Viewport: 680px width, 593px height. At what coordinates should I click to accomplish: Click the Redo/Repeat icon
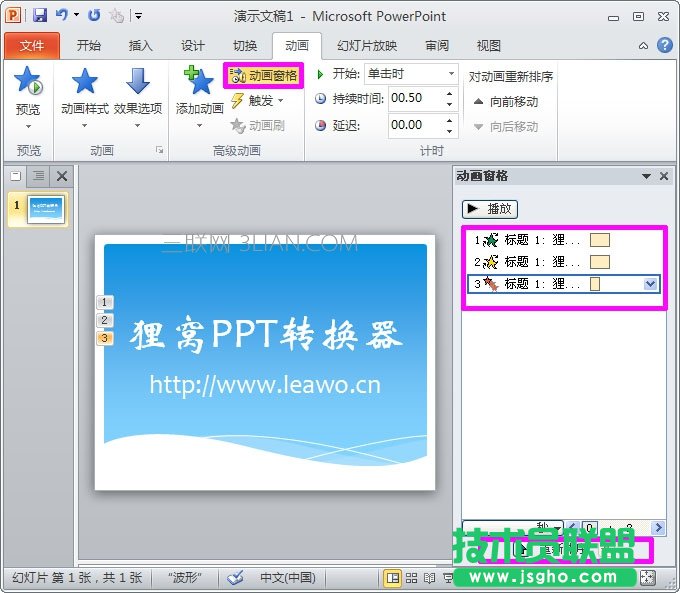tap(94, 16)
